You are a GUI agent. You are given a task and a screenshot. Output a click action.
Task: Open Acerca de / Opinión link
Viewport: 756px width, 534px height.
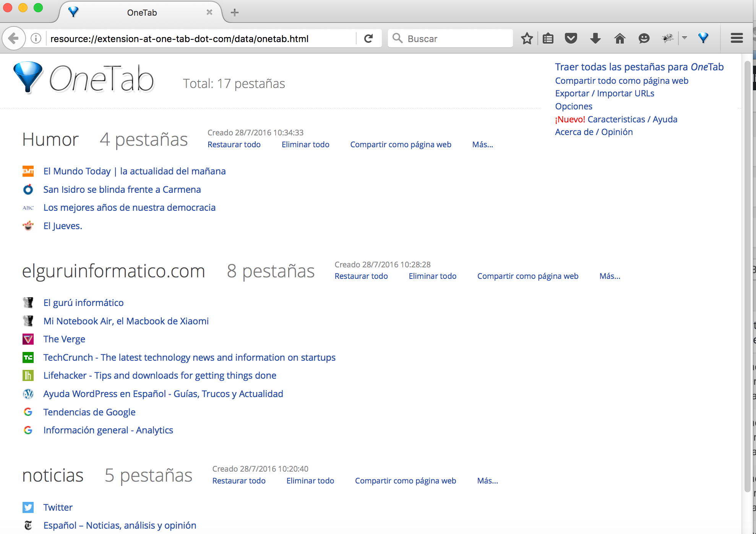pos(594,132)
